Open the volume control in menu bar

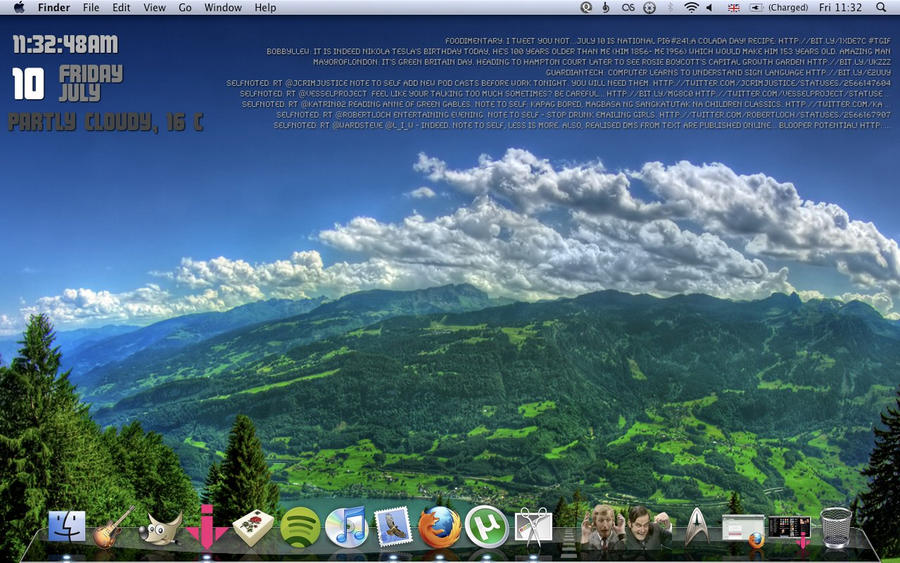(x=709, y=7)
